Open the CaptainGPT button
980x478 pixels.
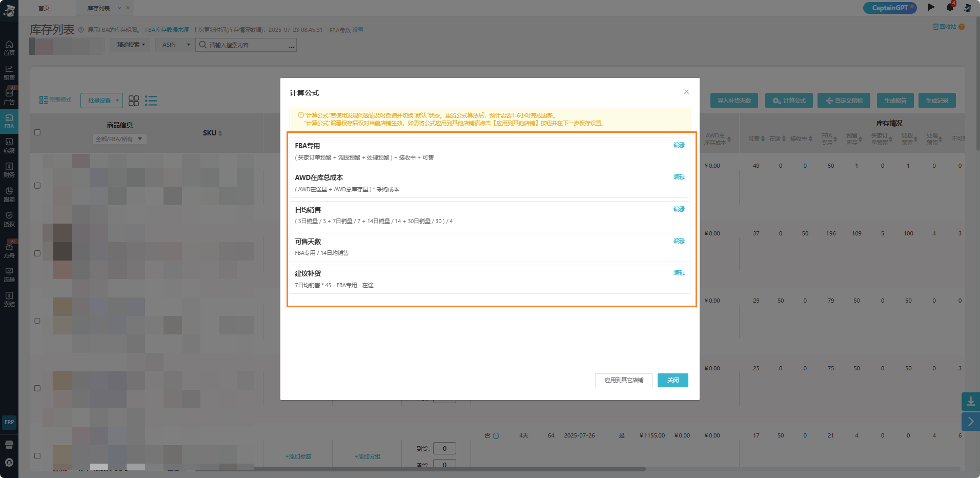tap(890, 8)
